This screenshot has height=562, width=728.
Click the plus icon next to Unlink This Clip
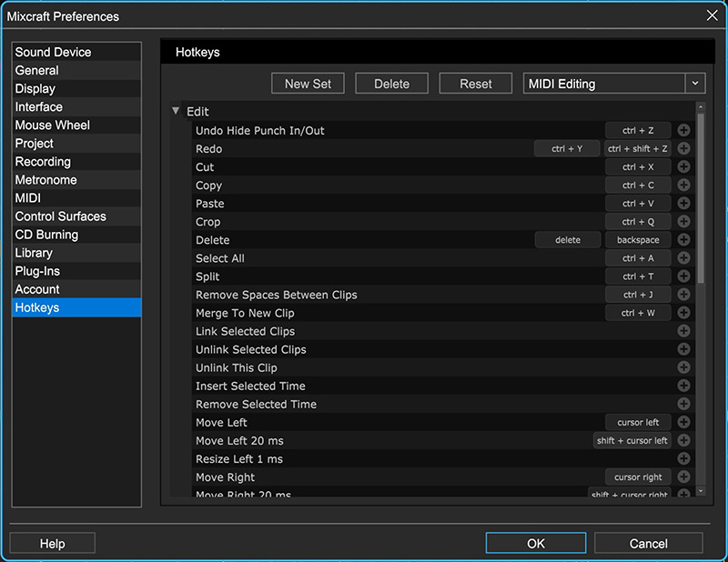tap(683, 367)
